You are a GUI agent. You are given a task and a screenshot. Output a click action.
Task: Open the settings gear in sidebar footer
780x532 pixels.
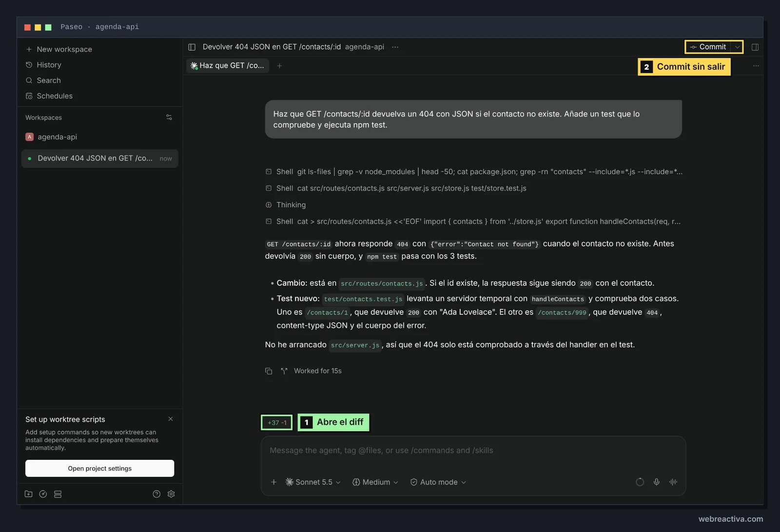(171, 494)
